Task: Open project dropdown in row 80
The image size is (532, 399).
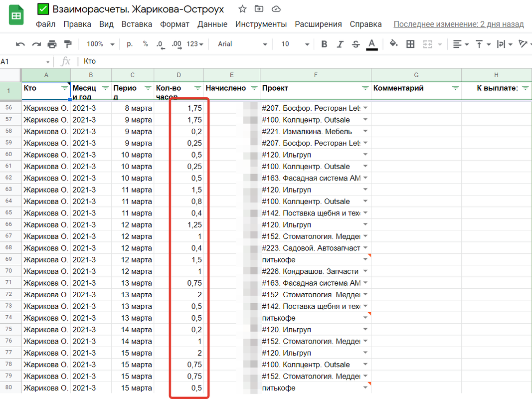Action: click(365, 388)
